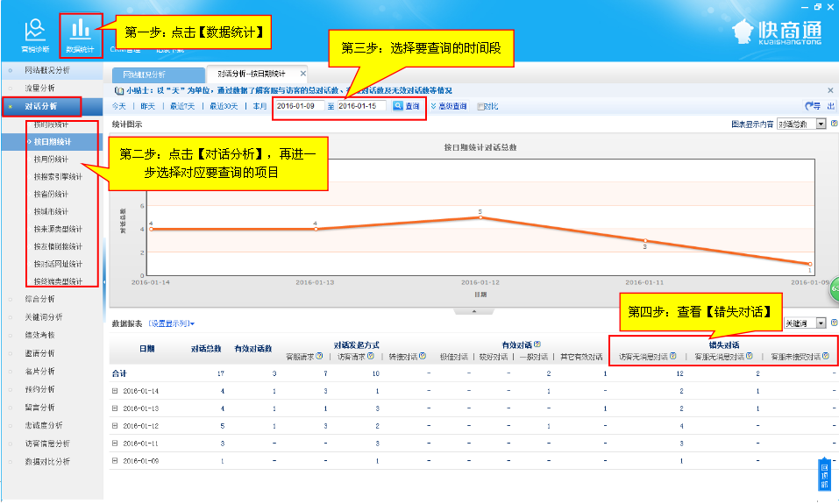Click help icon next to 访客无消息对话
This screenshot has width=839, height=504.
(x=673, y=357)
